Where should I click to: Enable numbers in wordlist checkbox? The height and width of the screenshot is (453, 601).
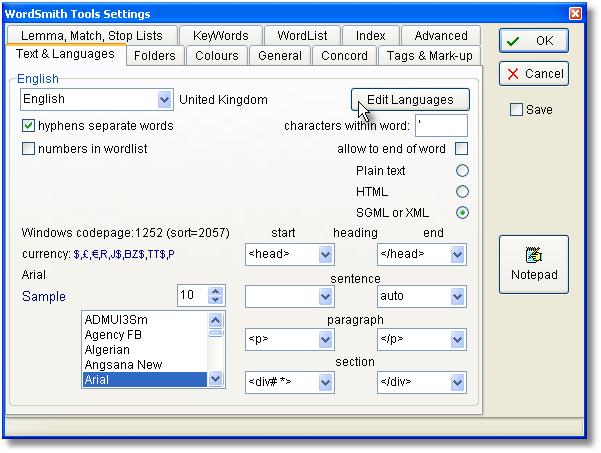pyautogui.click(x=28, y=149)
